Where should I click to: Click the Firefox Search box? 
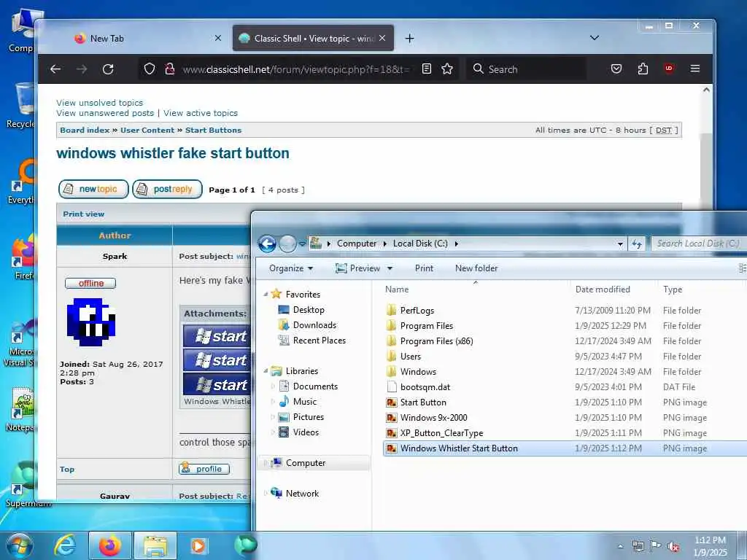(527, 69)
